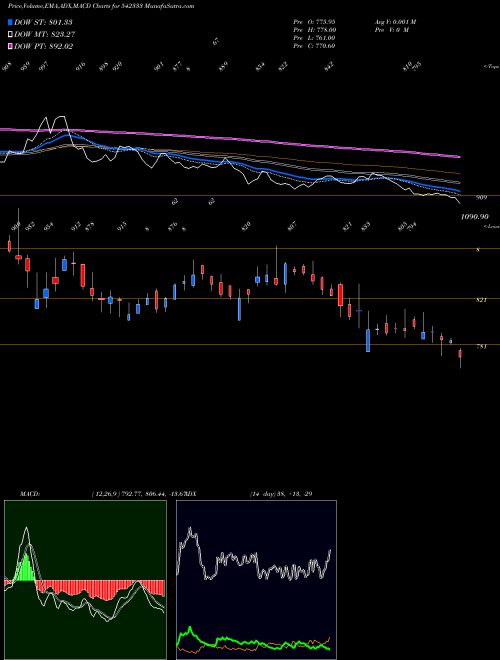Click the green MACD histogram peak bars
This screenshot has height=660, width=500.
(x=26, y=567)
